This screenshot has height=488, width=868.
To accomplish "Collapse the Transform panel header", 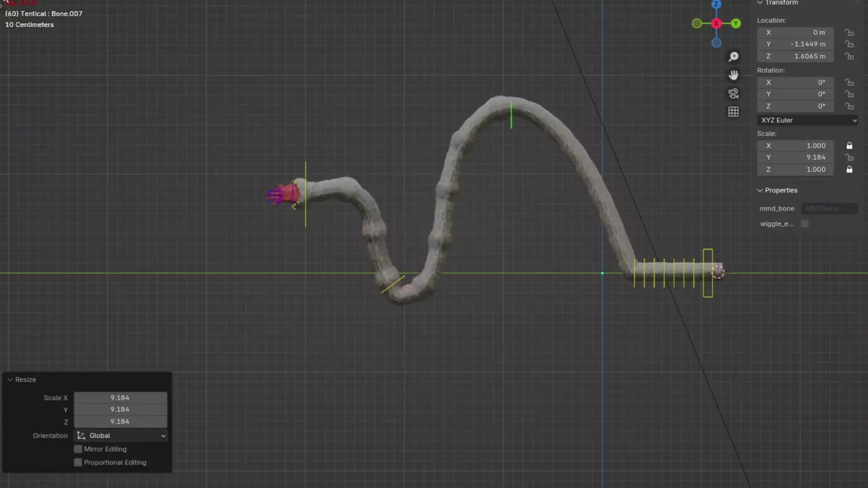I will [x=760, y=3].
